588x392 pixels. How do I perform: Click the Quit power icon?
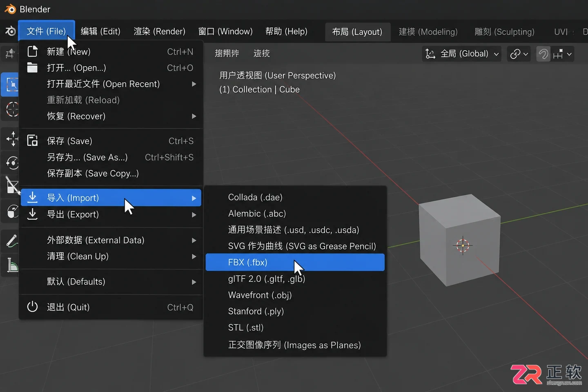click(x=32, y=307)
